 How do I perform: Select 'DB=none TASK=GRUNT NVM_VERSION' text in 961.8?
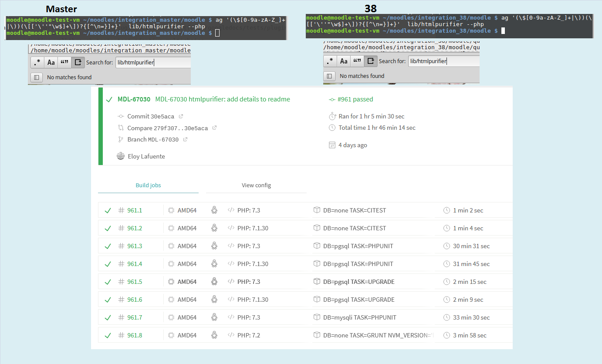click(x=379, y=335)
